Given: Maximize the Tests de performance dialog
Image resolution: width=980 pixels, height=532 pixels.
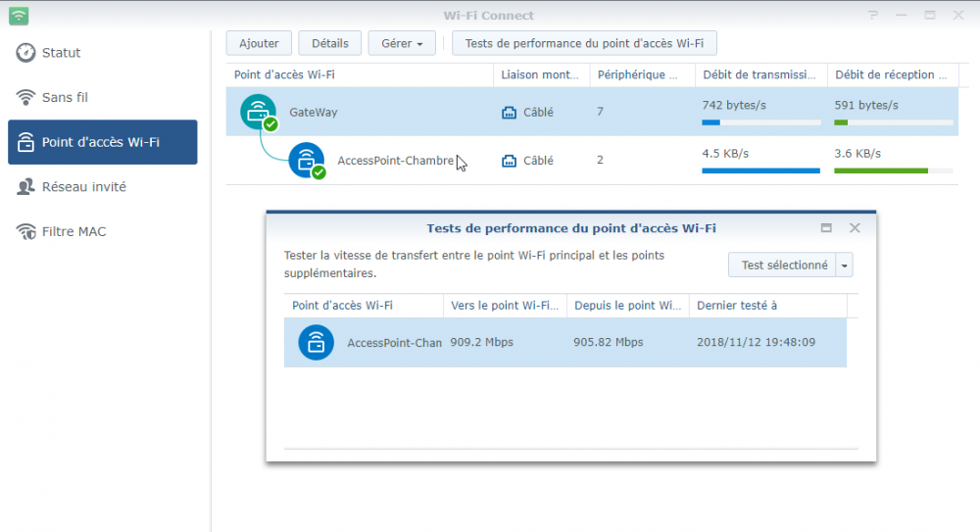Looking at the screenshot, I should (826, 228).
